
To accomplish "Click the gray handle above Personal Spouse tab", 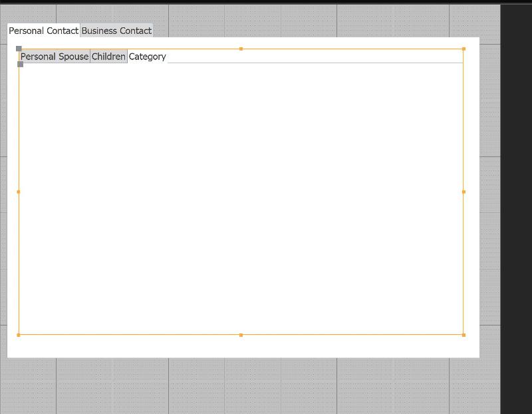I will pyautogui.click(x=19, y=48).
